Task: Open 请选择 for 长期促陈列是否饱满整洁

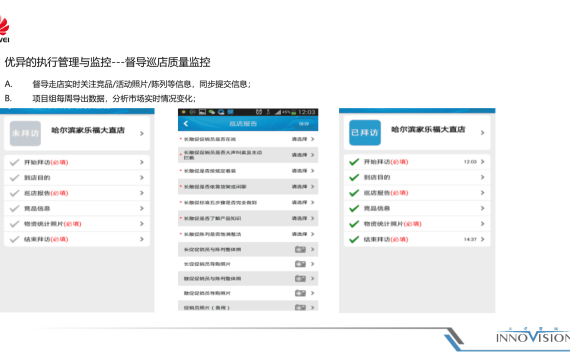Action: (x=300, y=234)
